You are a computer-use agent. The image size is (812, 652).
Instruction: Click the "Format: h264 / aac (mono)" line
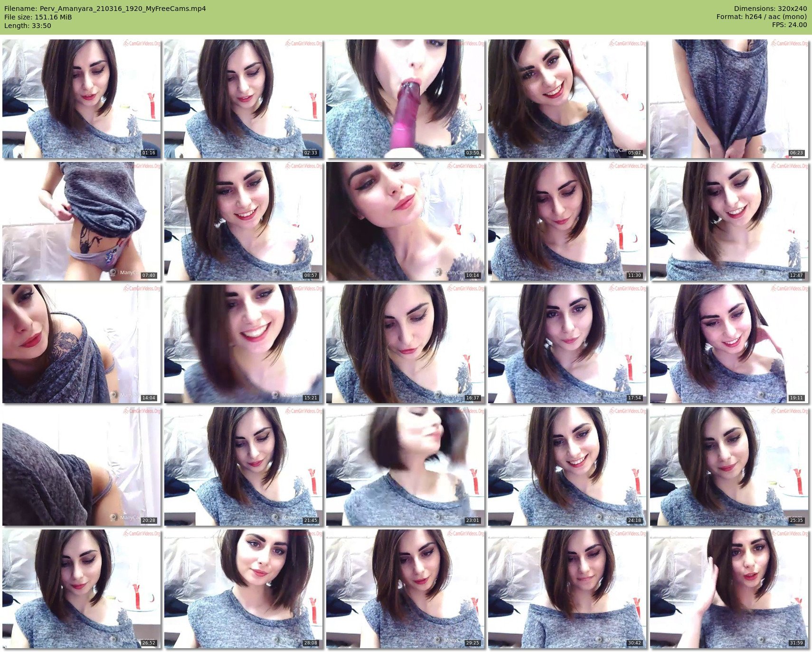tap(762, 17)
